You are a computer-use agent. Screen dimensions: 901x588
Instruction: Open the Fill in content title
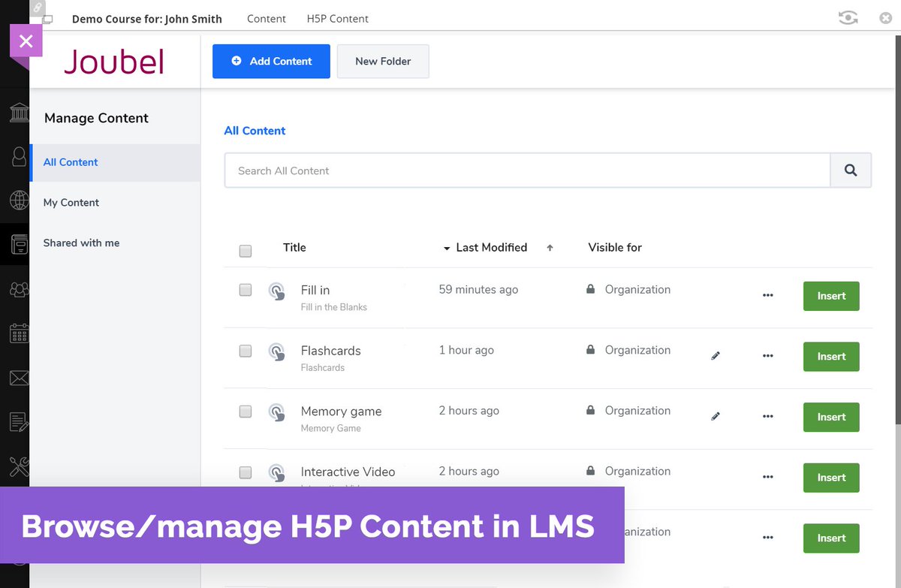315,290
